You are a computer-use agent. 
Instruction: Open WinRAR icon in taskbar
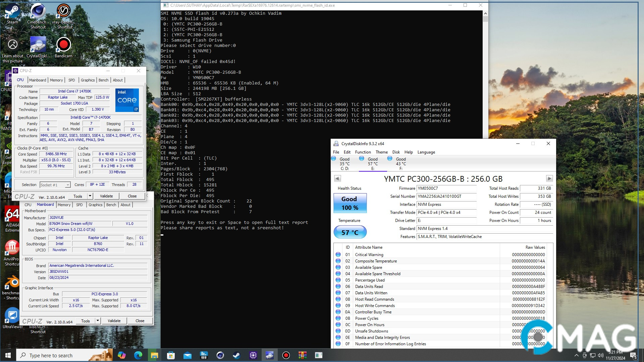pyautogui.click(x=302, y=355)
